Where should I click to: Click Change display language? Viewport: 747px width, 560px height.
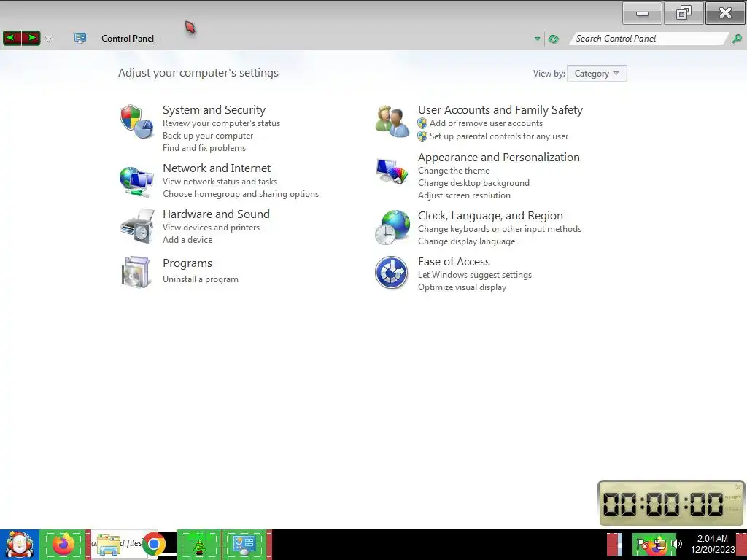click(466, 241)
